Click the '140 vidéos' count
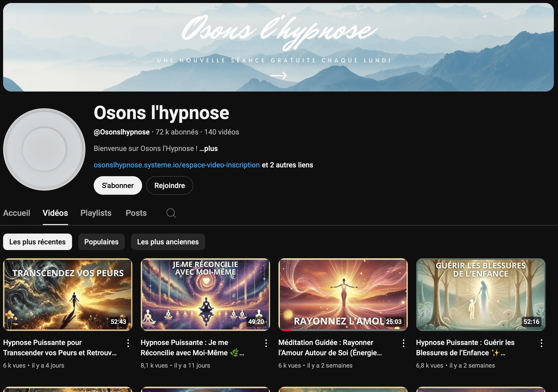The height and width of the screenshot is (392, 558). (222, 132)
